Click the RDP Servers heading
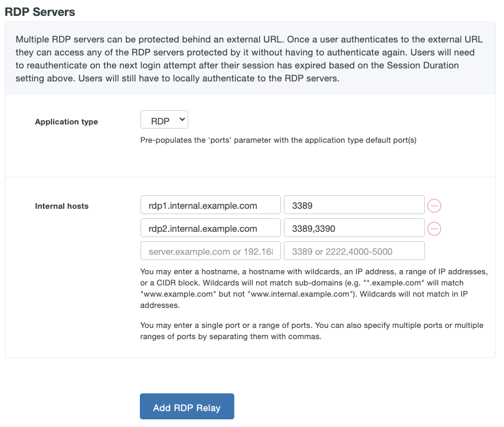 [x=40, y=12]
